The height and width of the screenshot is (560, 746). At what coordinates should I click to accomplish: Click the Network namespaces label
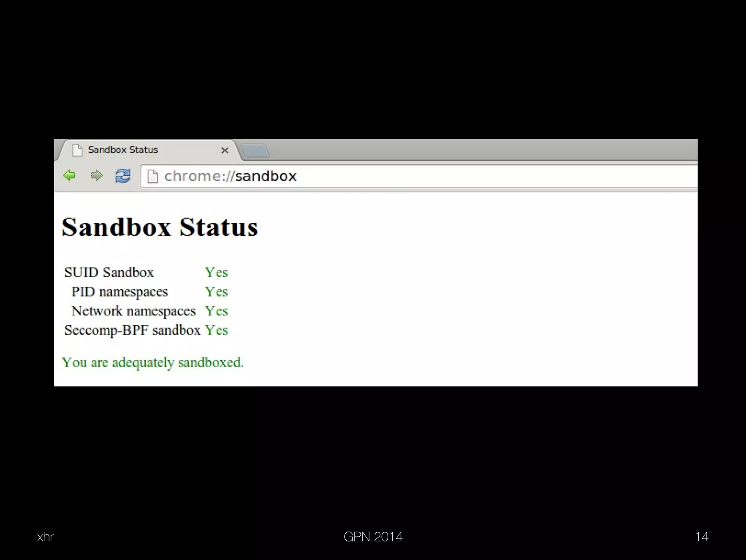(133, 311)
